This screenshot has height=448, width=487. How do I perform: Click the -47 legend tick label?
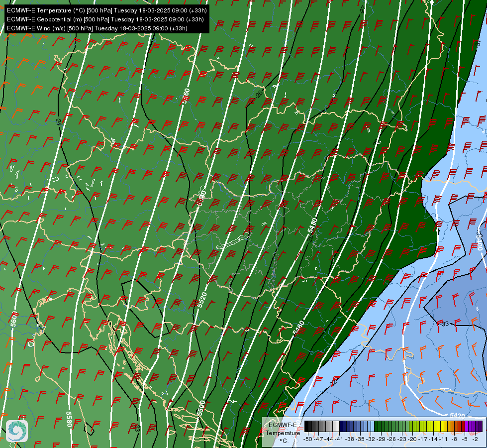tap(318, 439)
